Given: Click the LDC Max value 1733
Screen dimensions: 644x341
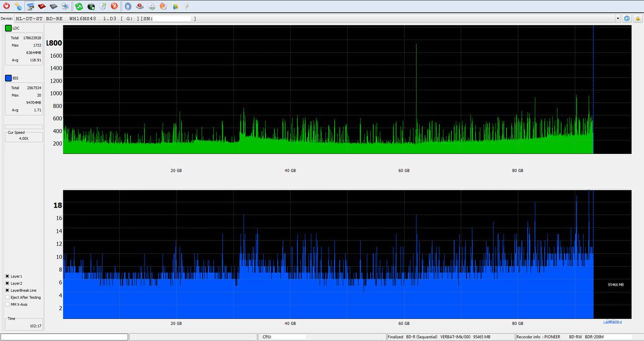Looking at the screenshot, I should point(37,45).
